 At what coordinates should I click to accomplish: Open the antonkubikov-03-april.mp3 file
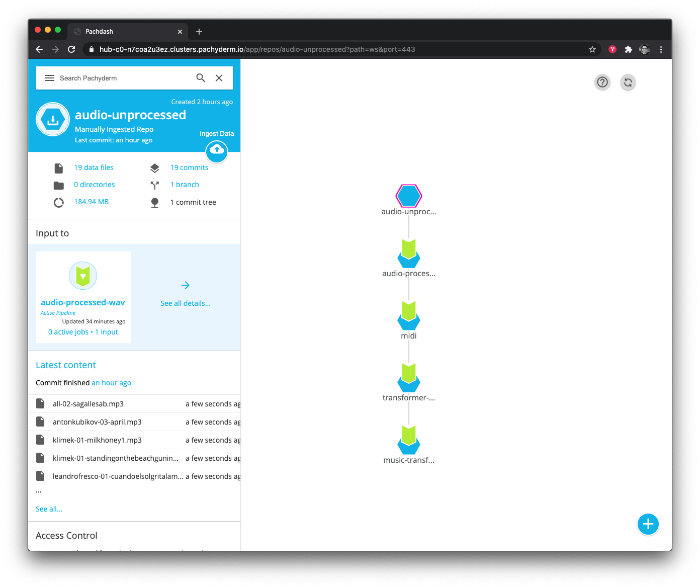pyautogui.click(x=97, y=422)
